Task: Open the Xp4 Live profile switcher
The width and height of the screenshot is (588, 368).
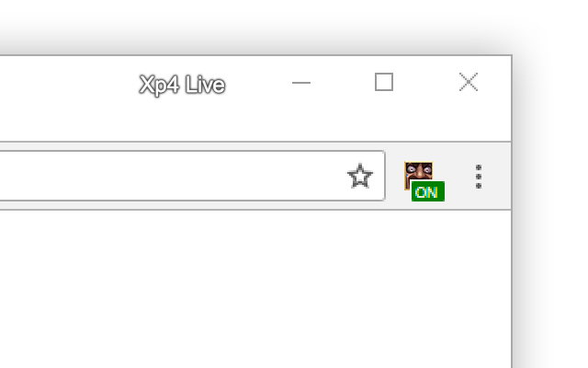Action: (182, 85)
